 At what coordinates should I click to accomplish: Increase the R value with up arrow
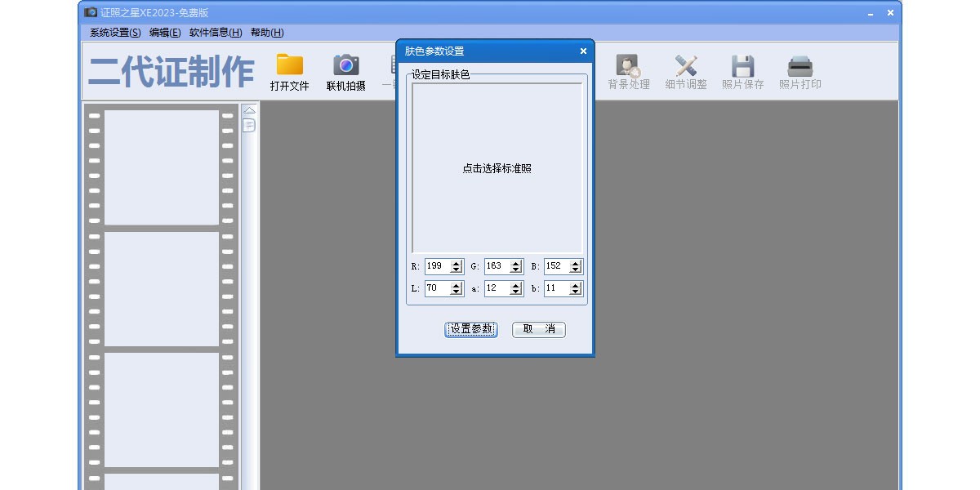(x=456, y=263)
